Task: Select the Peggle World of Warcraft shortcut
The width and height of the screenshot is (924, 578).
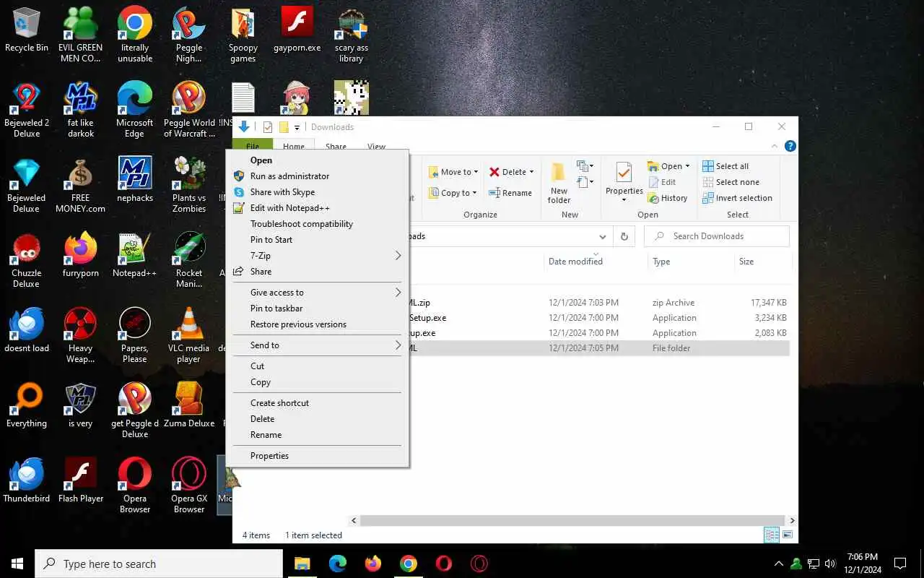Action: pos(189,110)
